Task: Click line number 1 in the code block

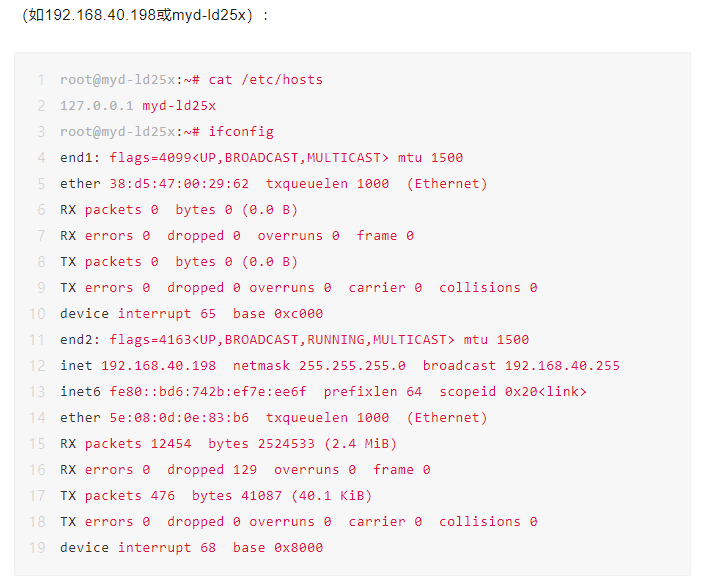Action: pyautogui.click(x=41, y=79)
